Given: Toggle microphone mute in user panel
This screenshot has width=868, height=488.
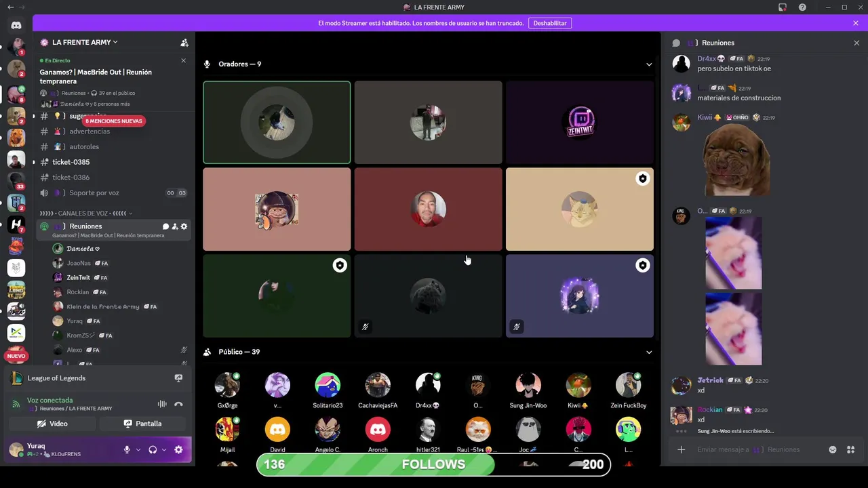Looking at the screenshot, I should pyautogui.click(x=127, y=449).
